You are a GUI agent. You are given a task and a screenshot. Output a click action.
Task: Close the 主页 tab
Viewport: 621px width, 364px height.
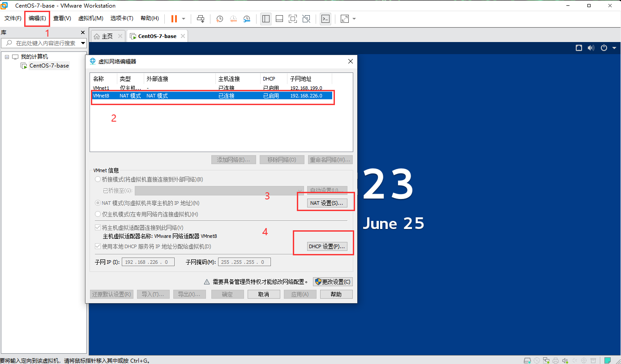click(x=120, y=36)
